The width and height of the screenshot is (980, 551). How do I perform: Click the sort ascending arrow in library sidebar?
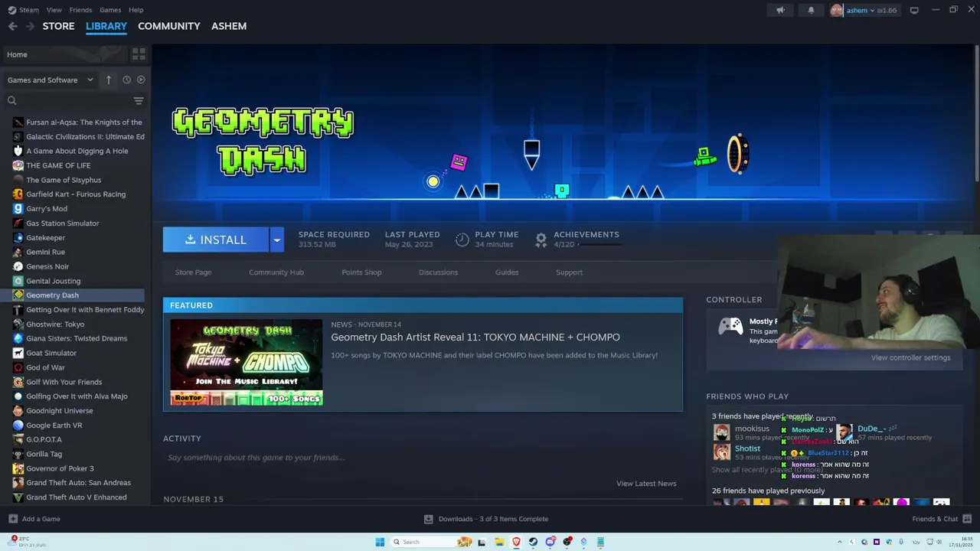click(108, 80)
